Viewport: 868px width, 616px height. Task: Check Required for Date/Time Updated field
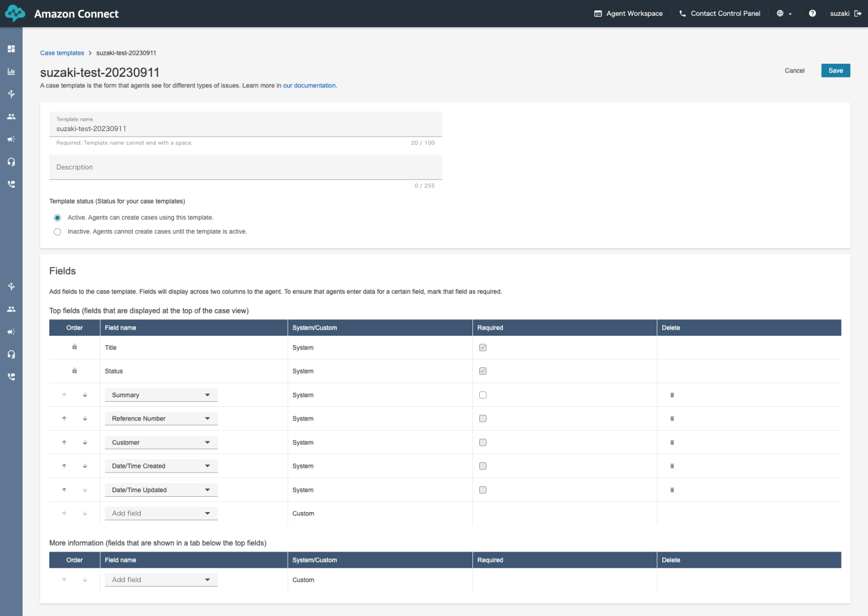tap(483, 490)
